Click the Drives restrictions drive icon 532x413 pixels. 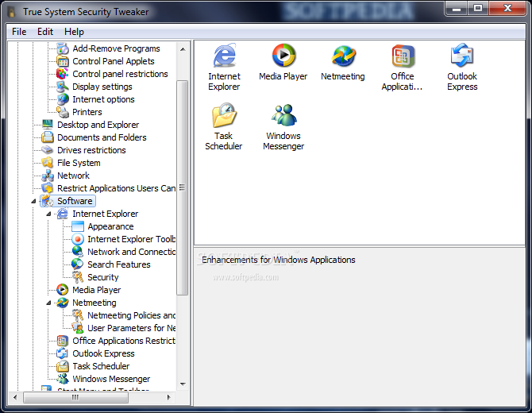pos(48,150)
